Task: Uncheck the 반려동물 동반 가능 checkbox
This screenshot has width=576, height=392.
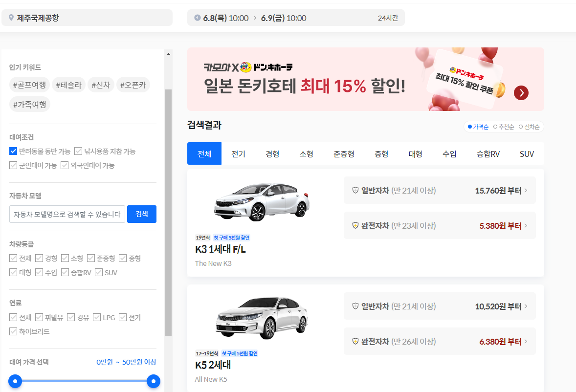Action: coord(13,151)
